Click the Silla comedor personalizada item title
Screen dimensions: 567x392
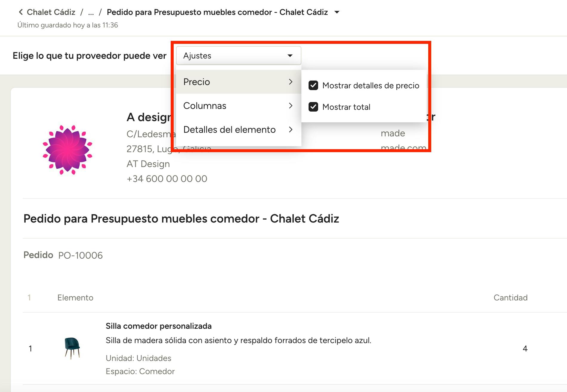(x=158, y=326)
